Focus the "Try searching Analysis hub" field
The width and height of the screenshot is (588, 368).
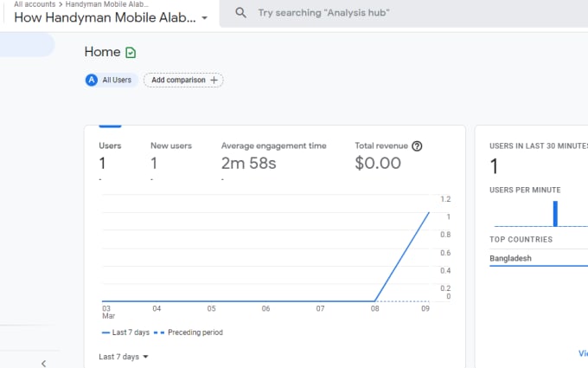(x=404, y=13)
